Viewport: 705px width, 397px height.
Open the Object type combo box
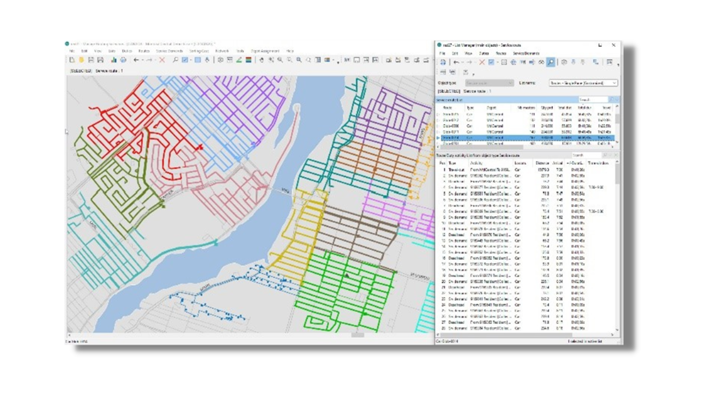(489, 83)
